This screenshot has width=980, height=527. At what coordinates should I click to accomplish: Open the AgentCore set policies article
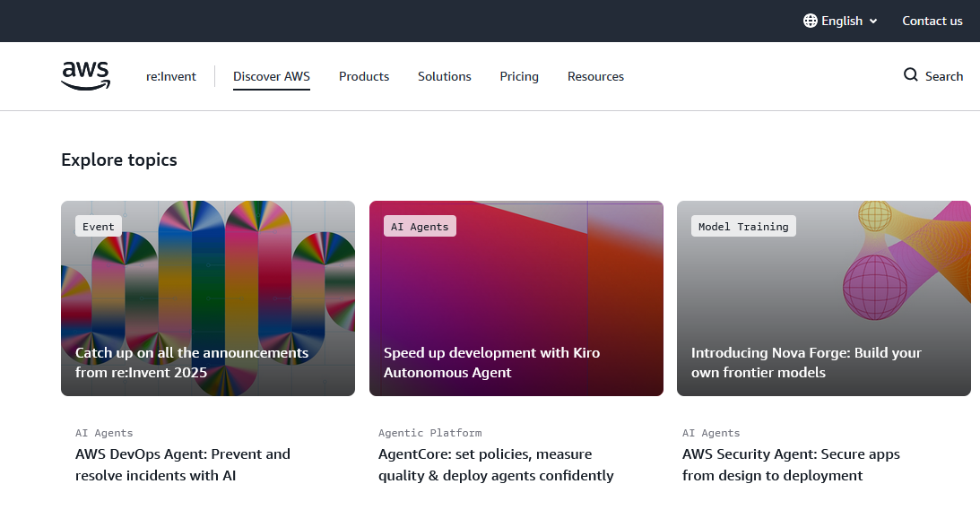[496, 464]
